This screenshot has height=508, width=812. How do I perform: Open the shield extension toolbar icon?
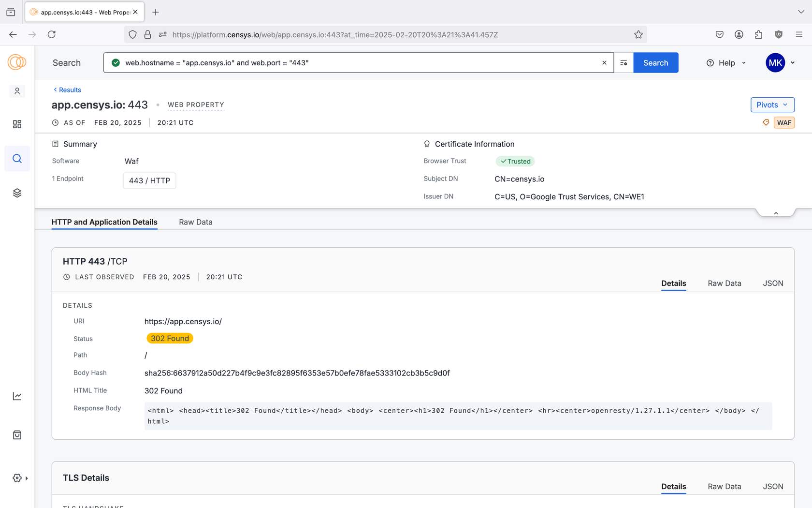779,34
